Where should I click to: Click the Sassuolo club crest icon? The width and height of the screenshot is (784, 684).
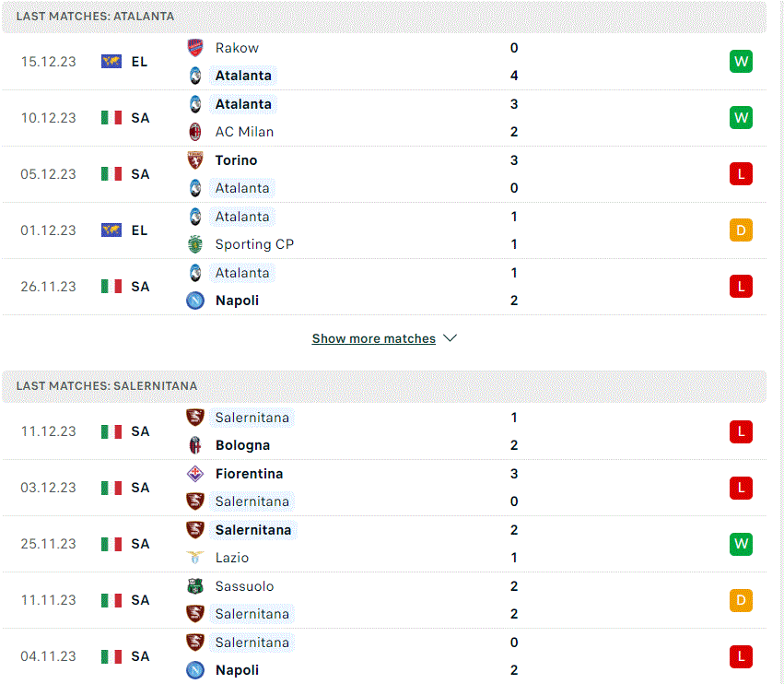point(195,586)
